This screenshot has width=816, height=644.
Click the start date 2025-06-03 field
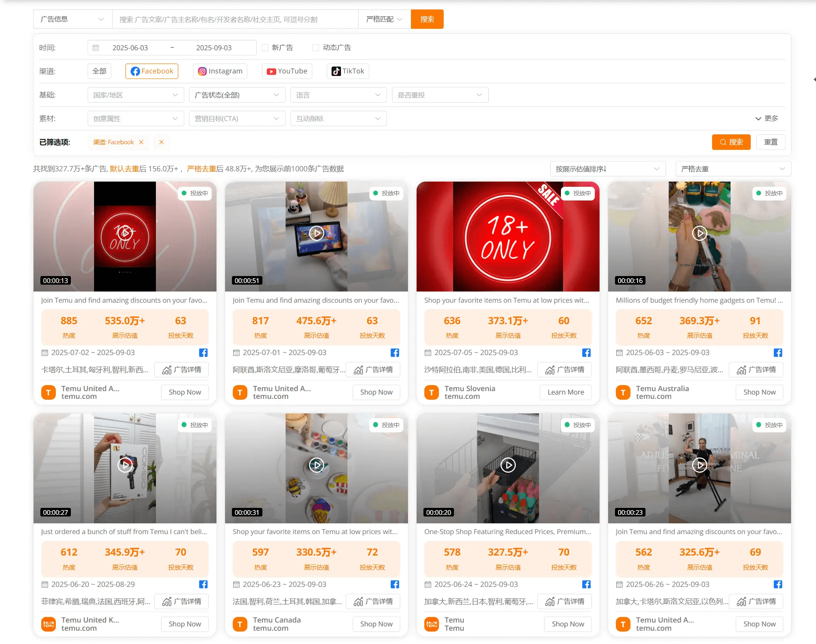pos(130,48)
